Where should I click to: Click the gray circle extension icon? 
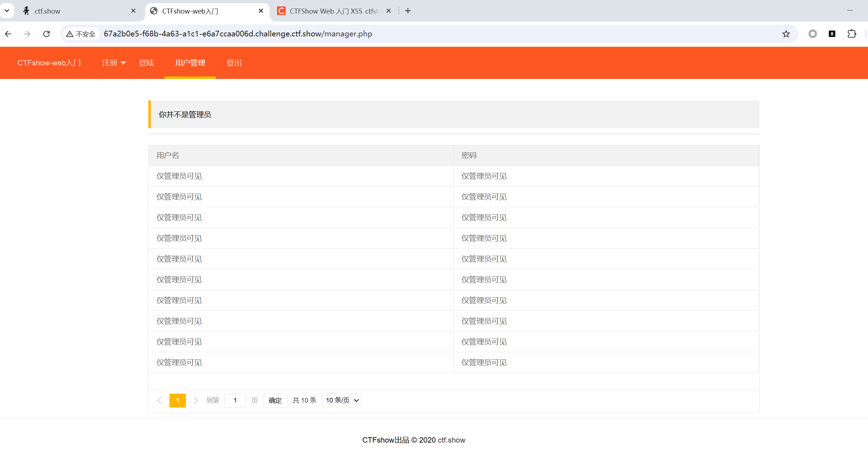click(x=813, y=34)
